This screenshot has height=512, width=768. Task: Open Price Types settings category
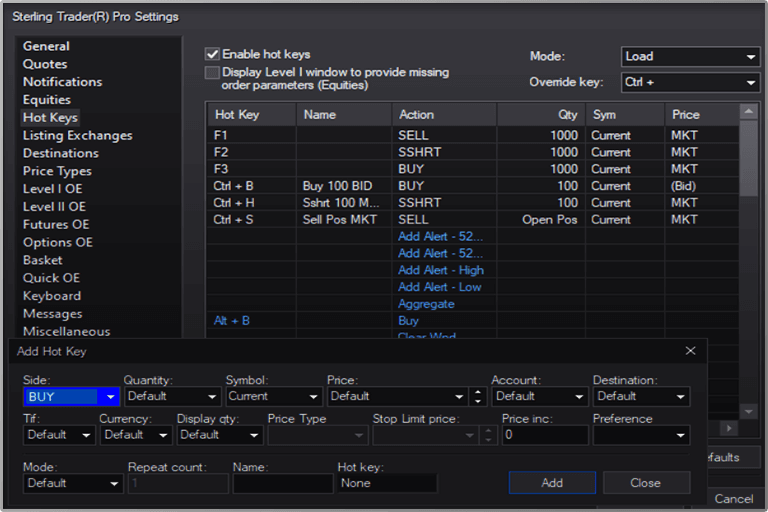point(57,171)
